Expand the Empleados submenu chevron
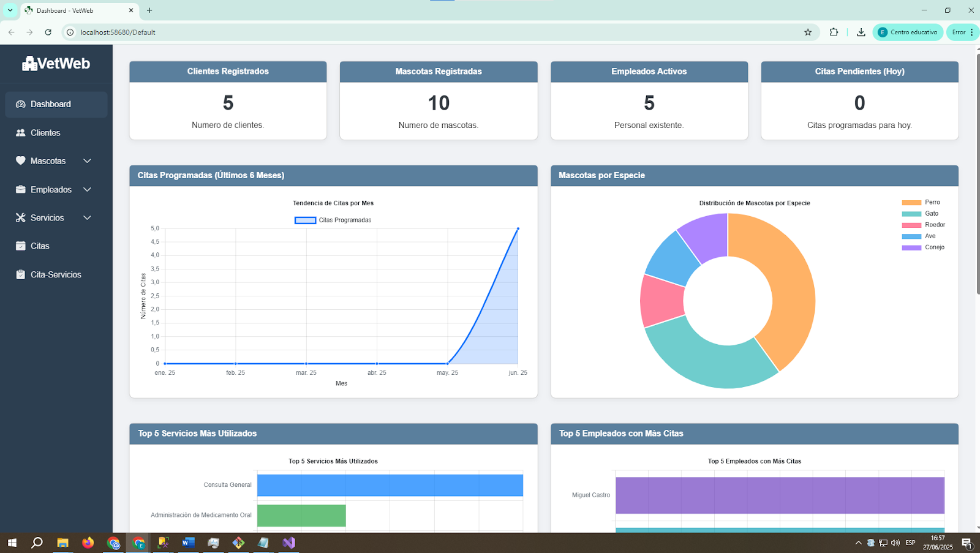Screen dimensions: 980x553 pyautogui.click(x=87, y=190)
